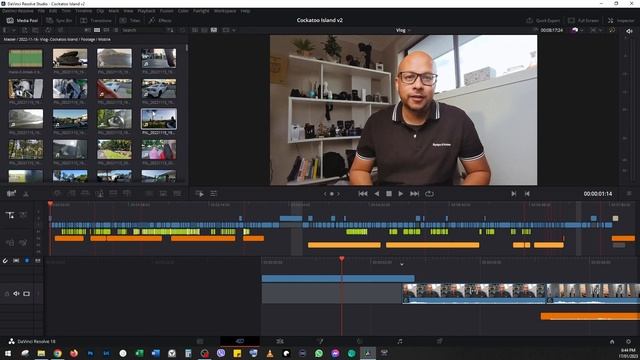The width and height of the screenshot is (640, 360).
Task: Jump to the first frame
Action: 363,194
